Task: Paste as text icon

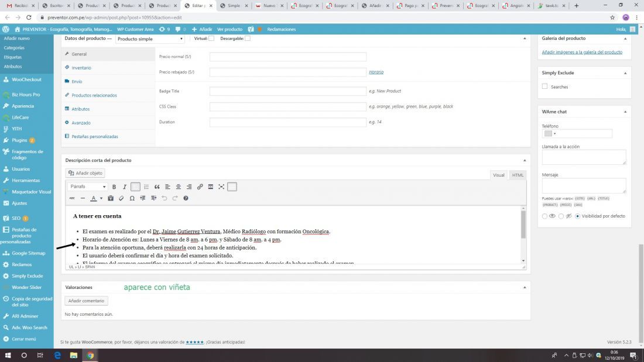Action: coord(111,198)
